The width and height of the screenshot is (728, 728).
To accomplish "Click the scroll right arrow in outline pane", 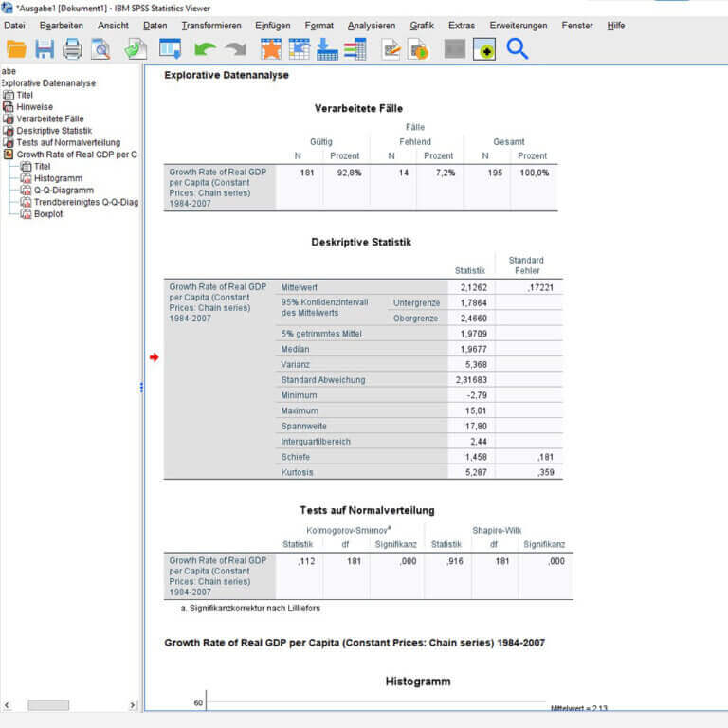I will point(132,705).
